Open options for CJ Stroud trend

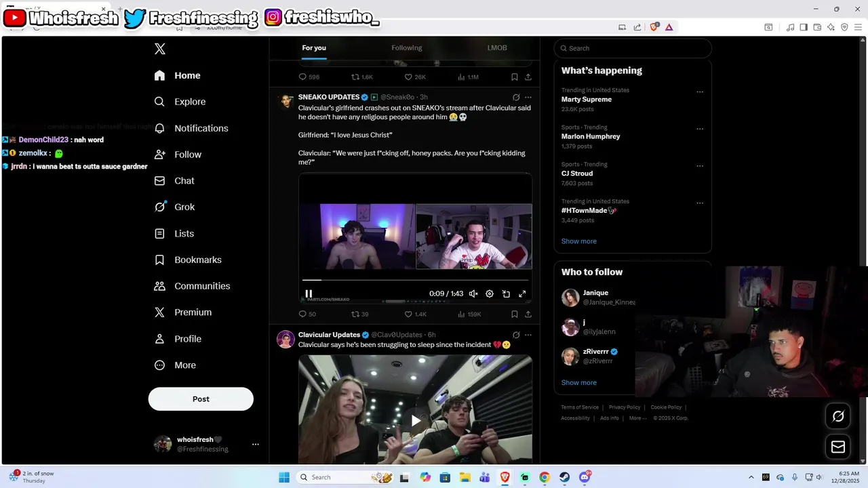700,166
